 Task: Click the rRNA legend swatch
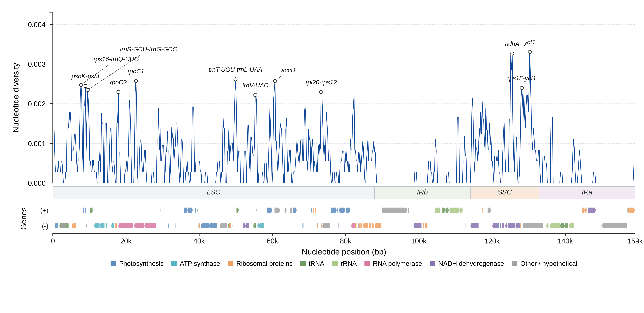(335, 264)
